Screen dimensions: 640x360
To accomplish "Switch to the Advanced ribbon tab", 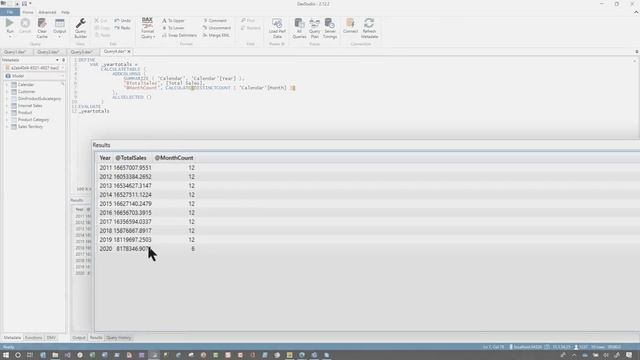I will click(x=47, y=12).
